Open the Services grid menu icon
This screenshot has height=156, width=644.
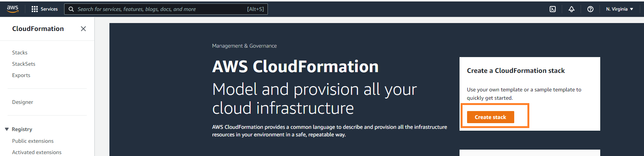tap(35, 9)
